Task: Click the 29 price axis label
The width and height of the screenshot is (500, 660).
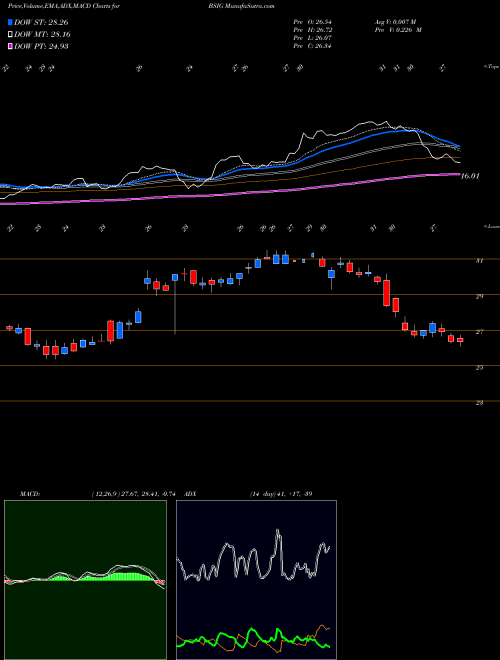Action: (x=479, y=296)
